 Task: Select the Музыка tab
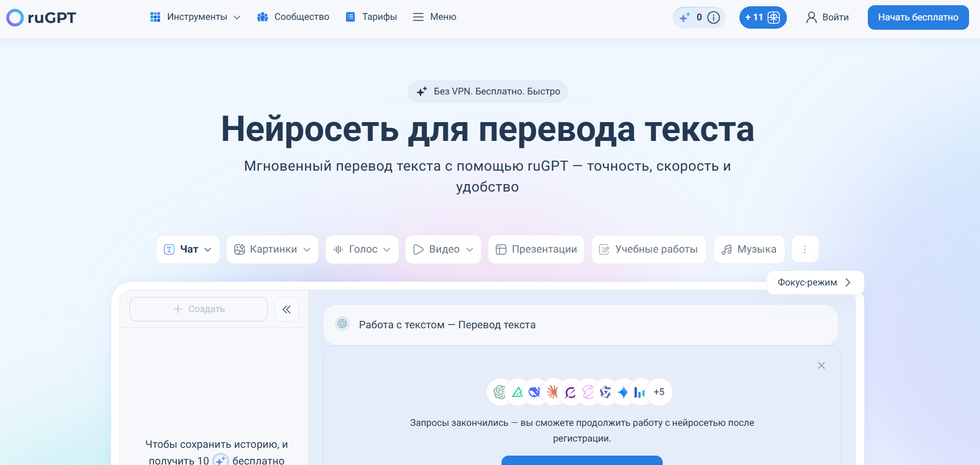click(749, 249)
